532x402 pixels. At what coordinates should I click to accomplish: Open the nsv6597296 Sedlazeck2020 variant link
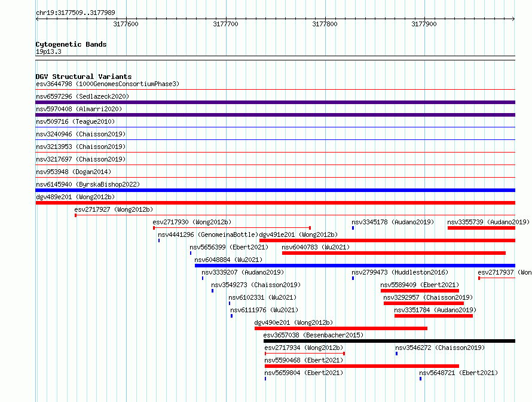pos(82,96)
